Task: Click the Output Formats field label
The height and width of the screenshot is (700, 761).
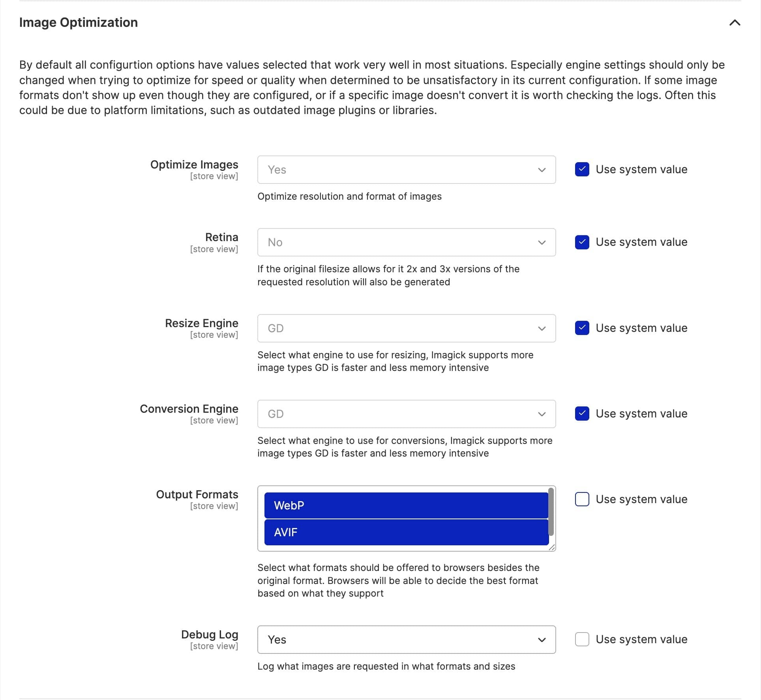Action: pos(197,494)
